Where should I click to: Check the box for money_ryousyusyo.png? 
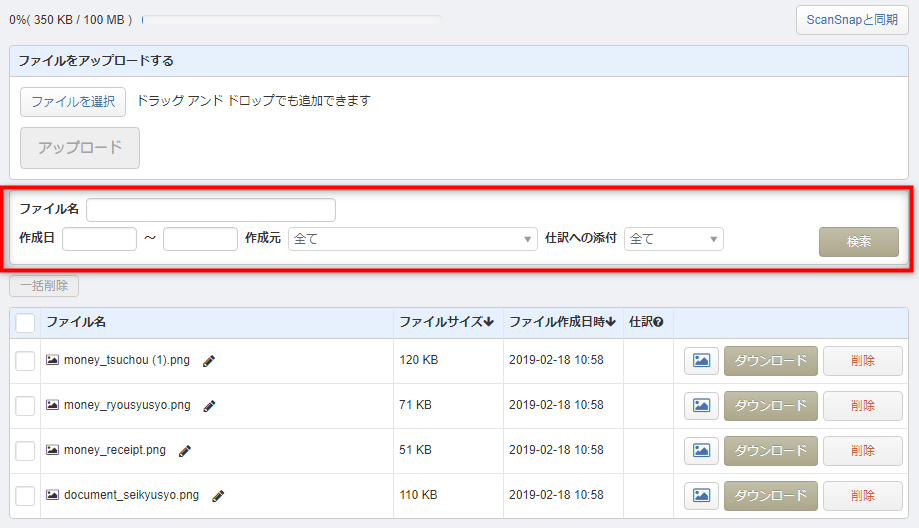25,406
